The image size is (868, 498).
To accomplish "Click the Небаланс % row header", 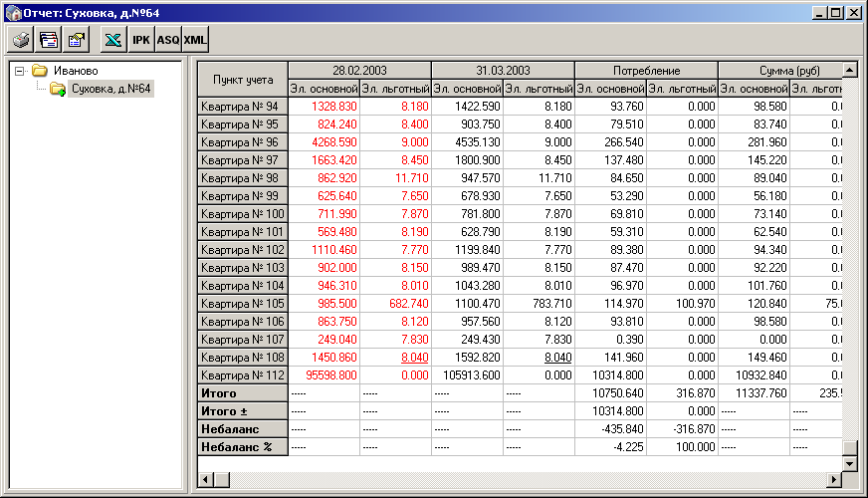I will [243, 447].
